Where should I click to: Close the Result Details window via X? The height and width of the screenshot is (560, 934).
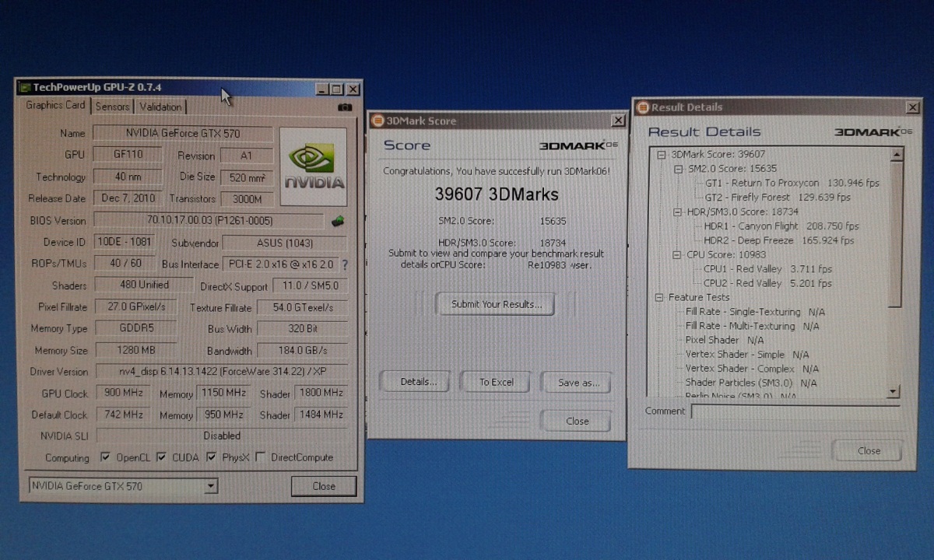(x=913, y=108)
